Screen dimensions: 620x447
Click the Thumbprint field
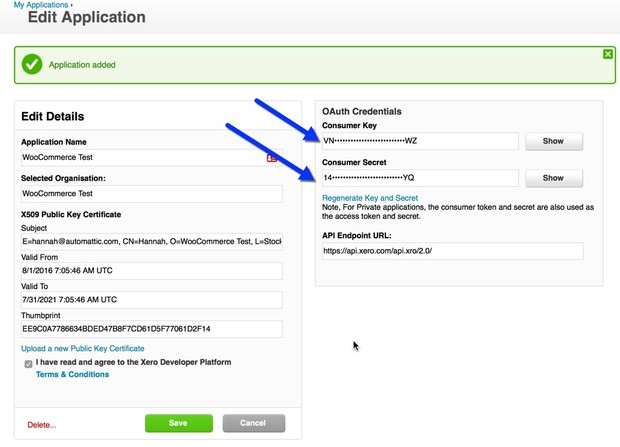click(x=152, y=329)
